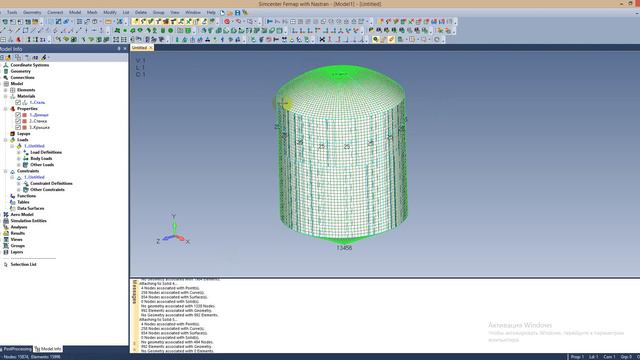Click the Views icon in tree

click(x=6, y=240)
